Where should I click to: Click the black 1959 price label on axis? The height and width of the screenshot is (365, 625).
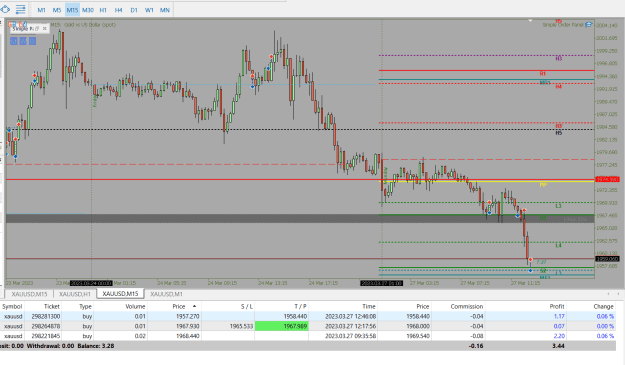(607, 259)
